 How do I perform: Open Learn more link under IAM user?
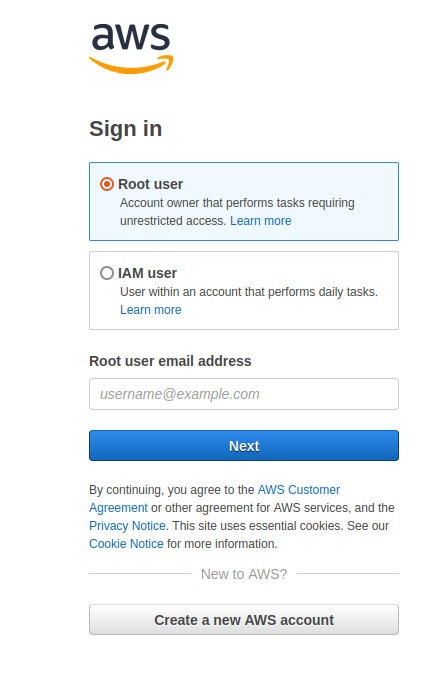tap(151, 310)
